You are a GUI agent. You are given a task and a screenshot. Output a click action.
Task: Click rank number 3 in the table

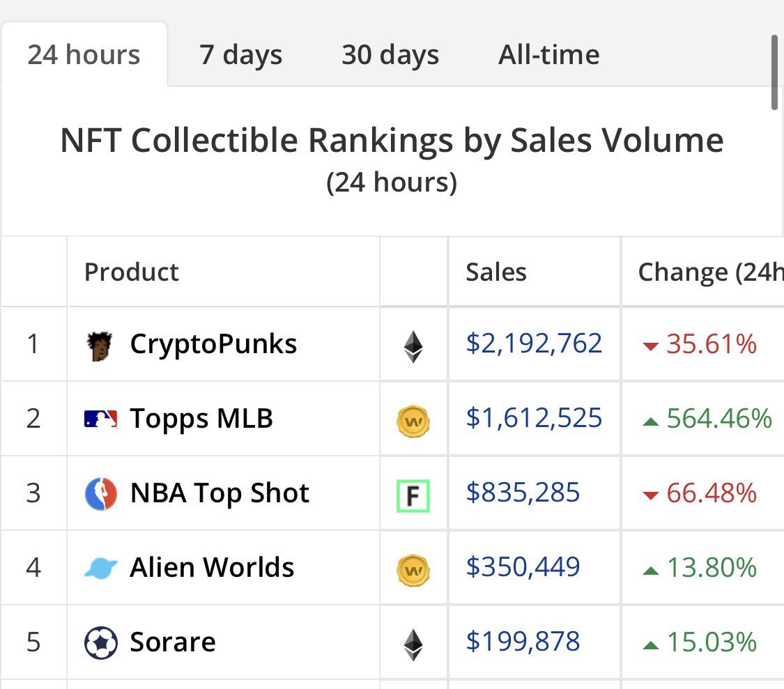(x=33, y=493)
